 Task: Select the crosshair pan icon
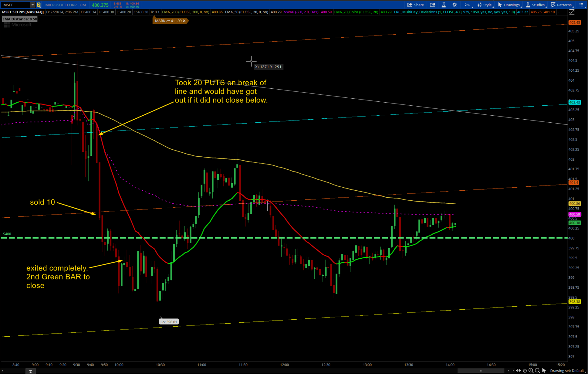pyautogui.click(x=525, y=371)
